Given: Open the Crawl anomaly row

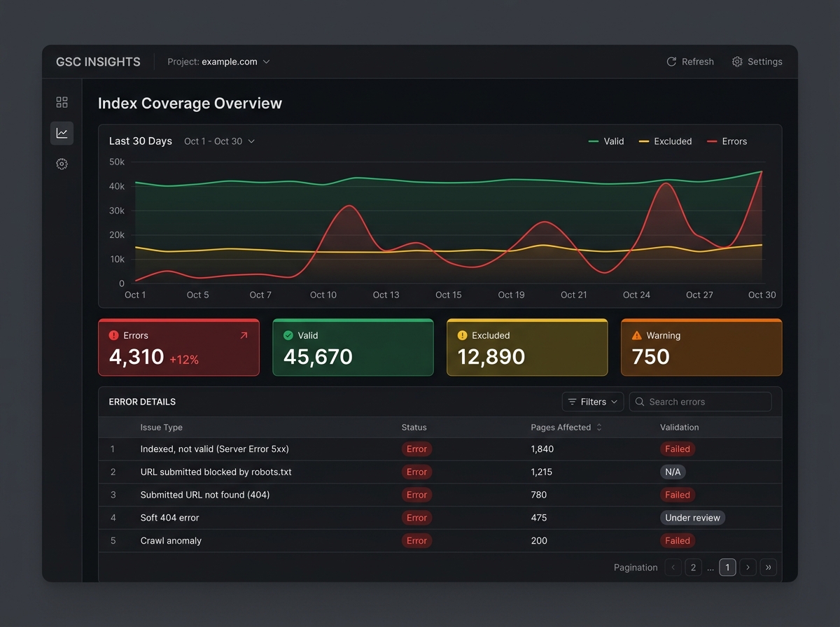Looking at the screenshot, I should coord(440,541).
